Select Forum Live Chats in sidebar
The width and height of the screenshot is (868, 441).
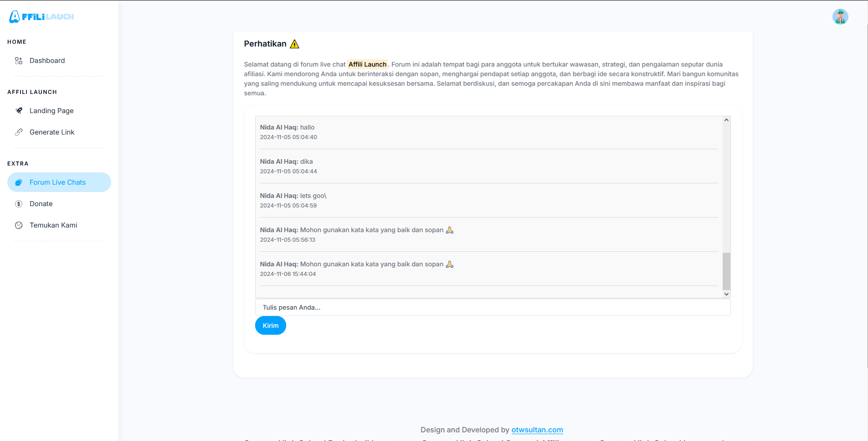[x=57, y=182]
